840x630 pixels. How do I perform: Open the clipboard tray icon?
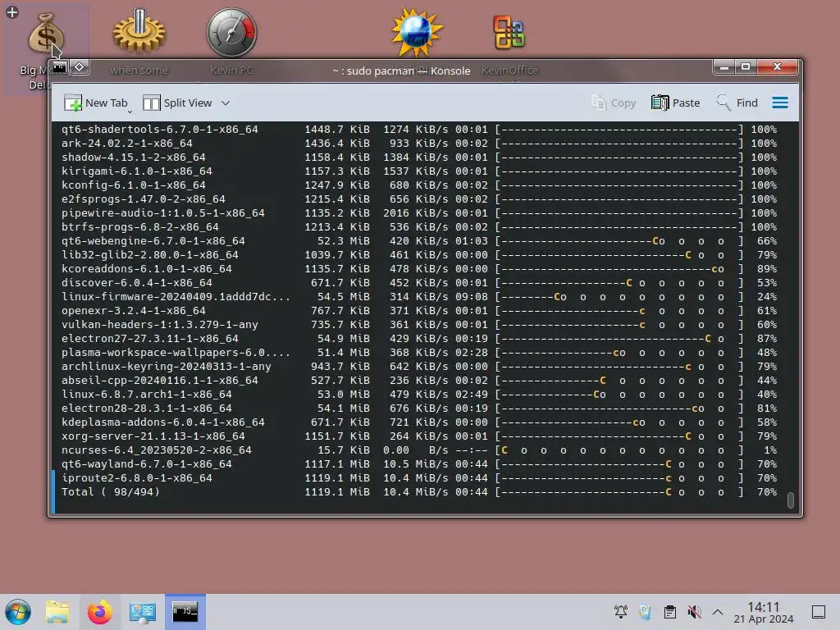pos(669,612)
